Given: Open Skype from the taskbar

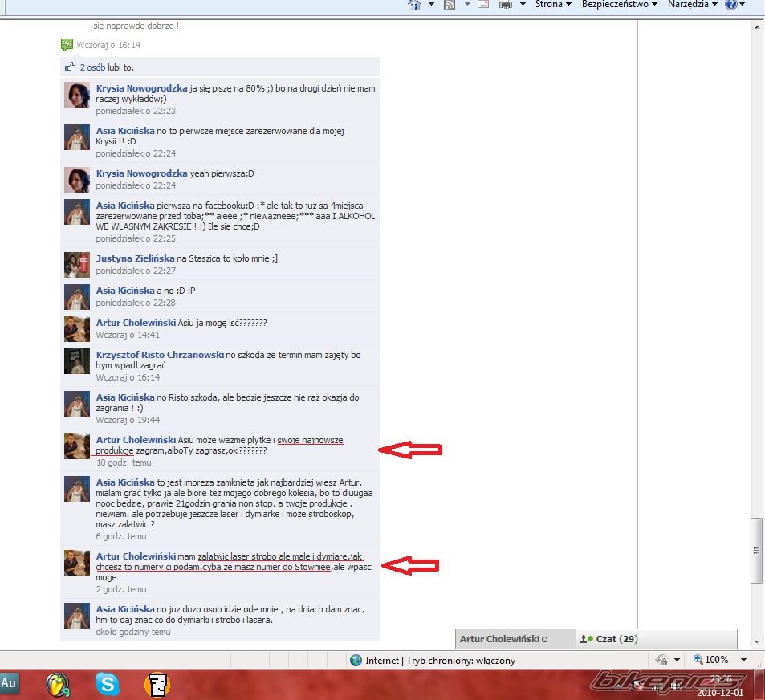Looking at the screenshot, I should click(x=108, y=684).
